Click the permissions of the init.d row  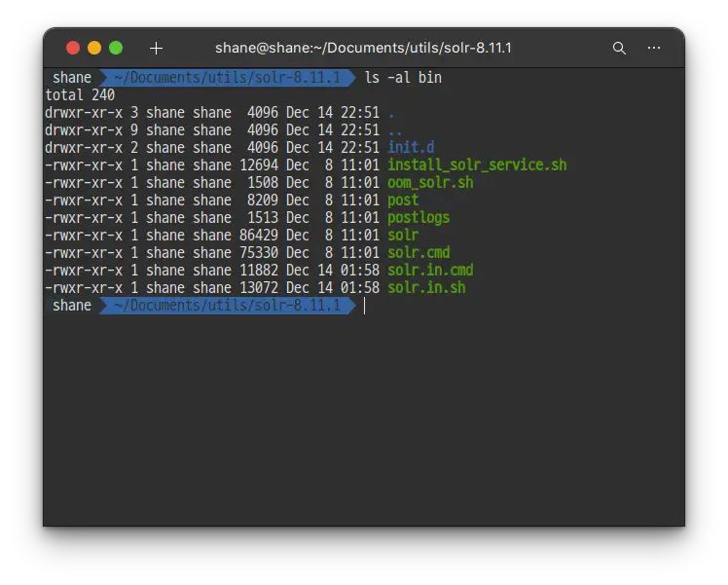[x=84, y=148]
